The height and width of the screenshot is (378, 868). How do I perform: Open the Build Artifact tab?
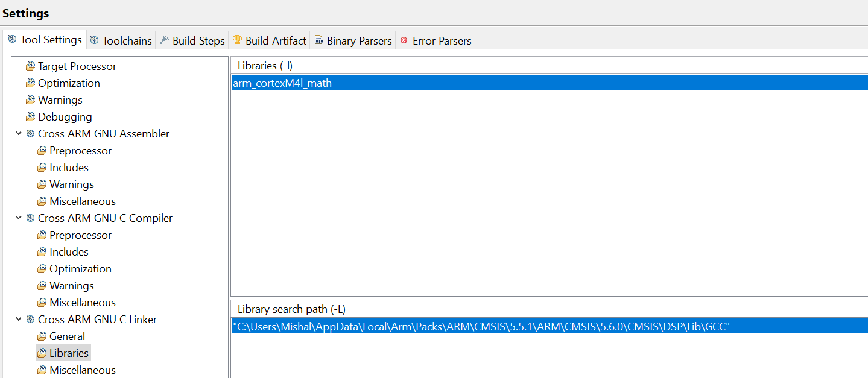point(269,40)
